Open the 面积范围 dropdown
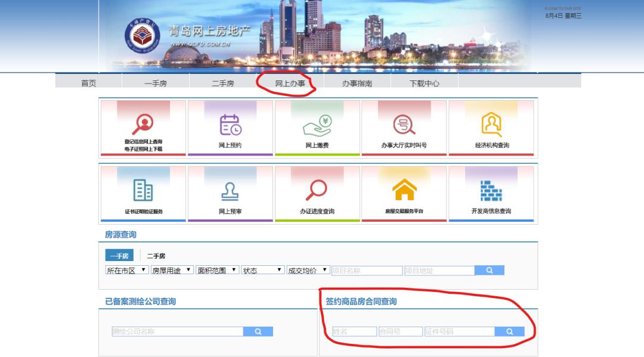The width and height of the screenshot is (644, 357). click(217, 270)
